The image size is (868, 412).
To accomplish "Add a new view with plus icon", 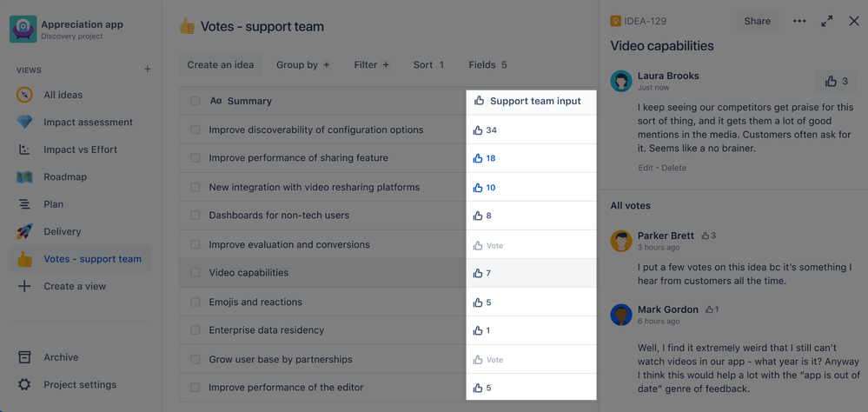I will tap(148, 70).
